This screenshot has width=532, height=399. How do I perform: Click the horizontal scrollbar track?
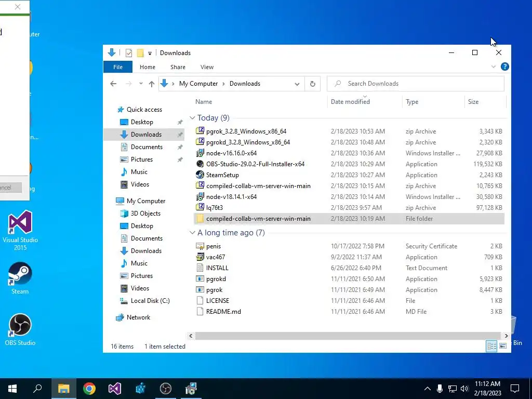pyautogui.click(x=348, y=336)
